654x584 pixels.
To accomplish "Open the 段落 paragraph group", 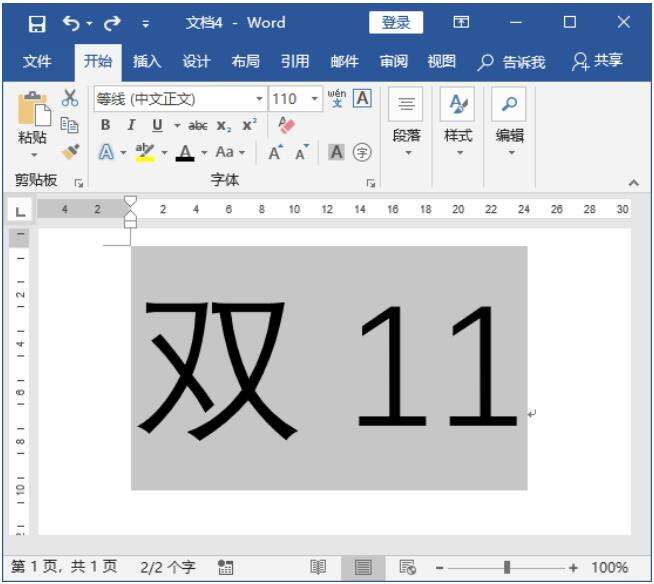I will pyautogui.click(x=406, y=123).
